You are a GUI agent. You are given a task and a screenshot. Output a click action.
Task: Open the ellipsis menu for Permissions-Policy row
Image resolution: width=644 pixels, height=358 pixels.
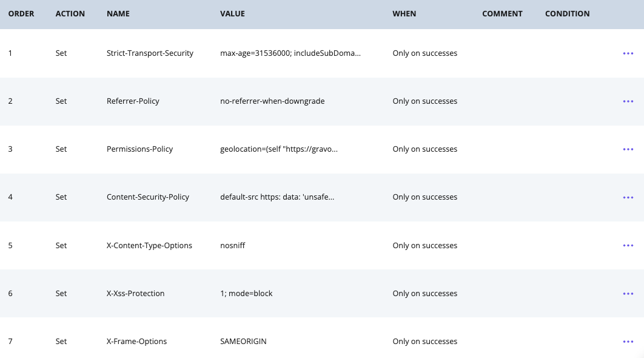[628, 149]
